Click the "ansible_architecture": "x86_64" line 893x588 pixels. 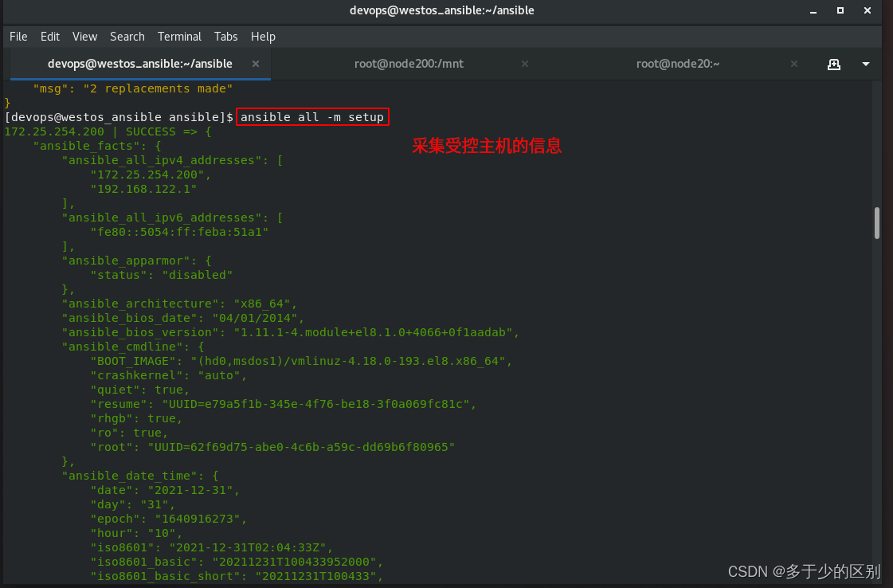coord(179,304)
